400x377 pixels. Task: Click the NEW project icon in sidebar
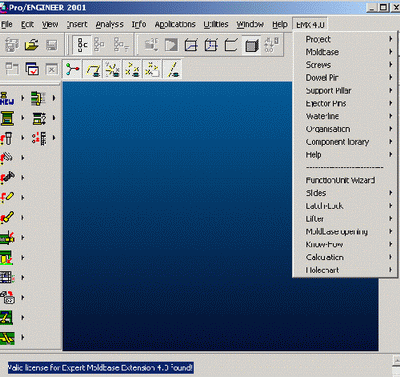tap(7, 98)
